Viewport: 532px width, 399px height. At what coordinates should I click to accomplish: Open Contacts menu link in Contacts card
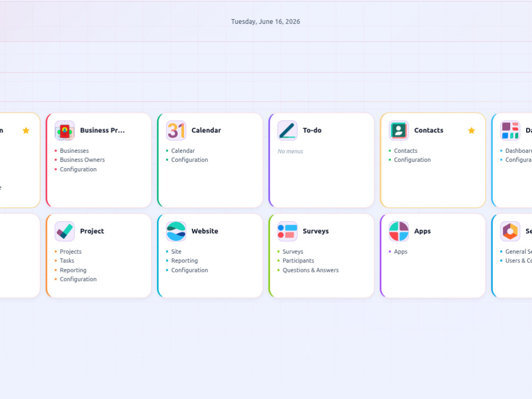pyautogui.click(x=405, y=151)
